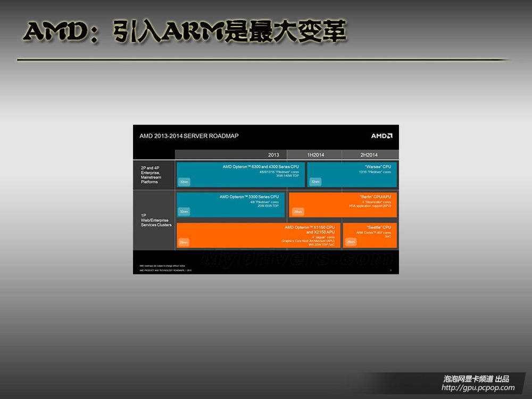This screenshot has height=399, width=532.
Task: Select the "4 Jaguar cores" line
Action: pyautogui.click(x=323, y=237)
